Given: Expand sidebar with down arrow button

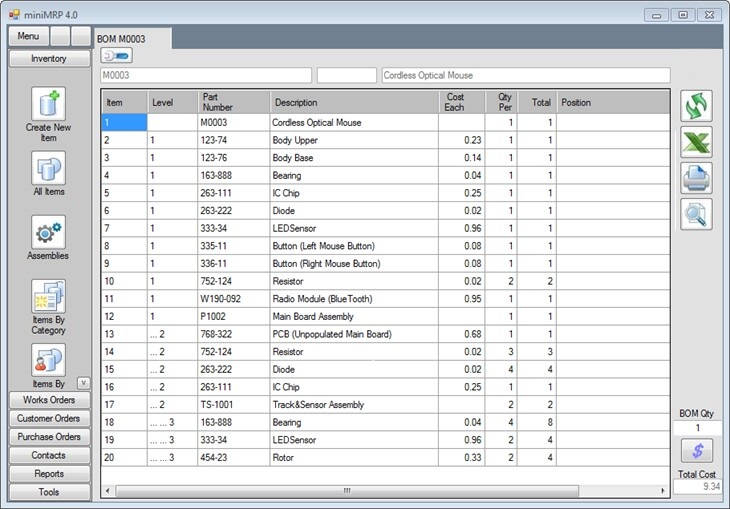Looking at the screenshot, I should (x=83, y=383).
